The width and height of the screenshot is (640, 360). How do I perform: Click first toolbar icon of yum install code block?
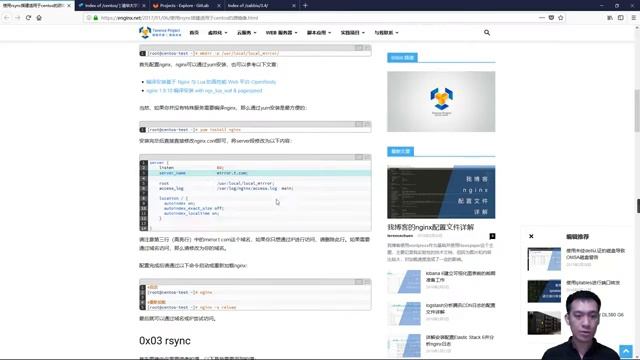point(359,124)
